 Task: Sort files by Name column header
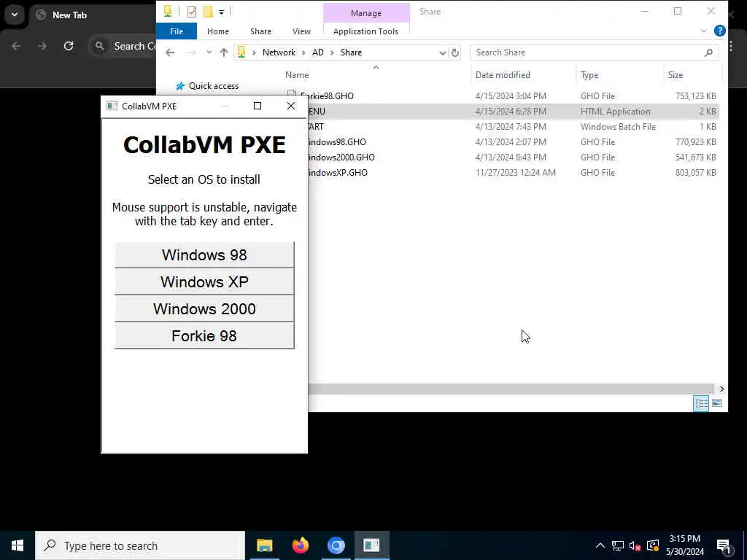point(297,75)
